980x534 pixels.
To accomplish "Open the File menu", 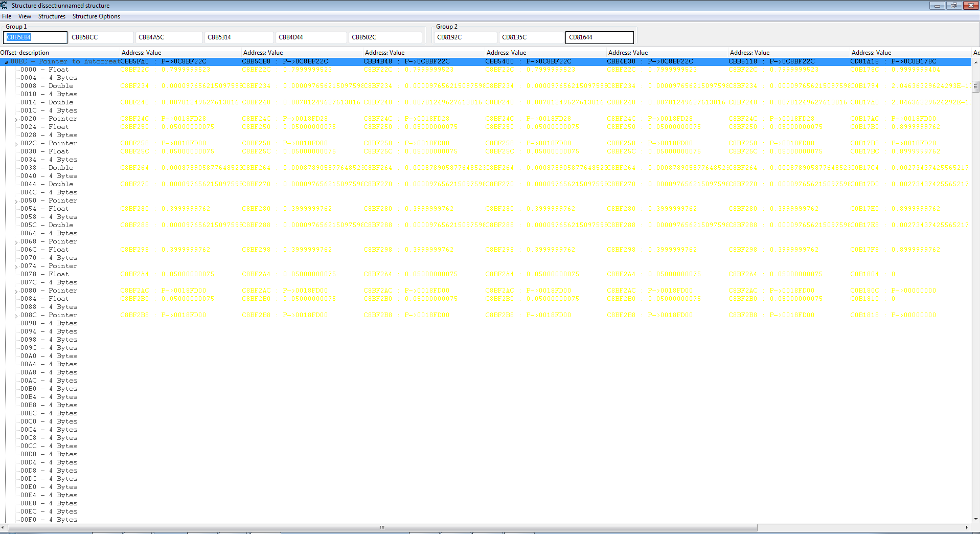I will click(7, 16).
